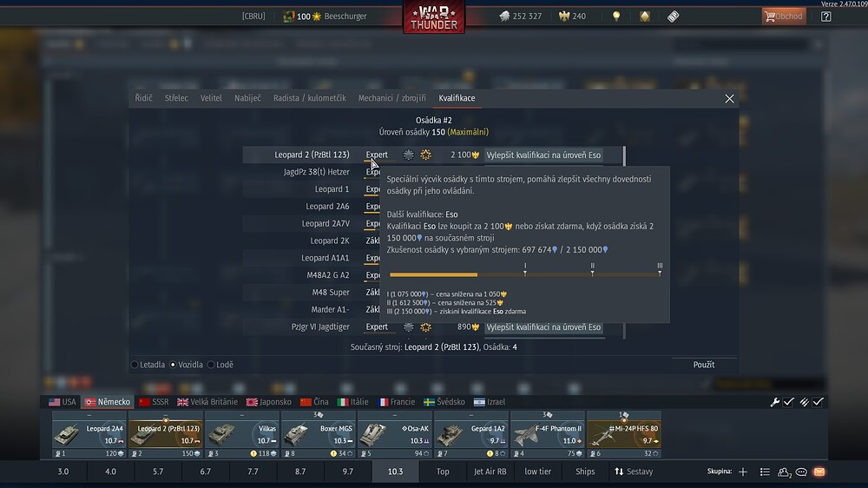The height and width of the screenshot is (488, 868).
Task: Open Beeschurger player profile
Action: (x=345, y=16)
